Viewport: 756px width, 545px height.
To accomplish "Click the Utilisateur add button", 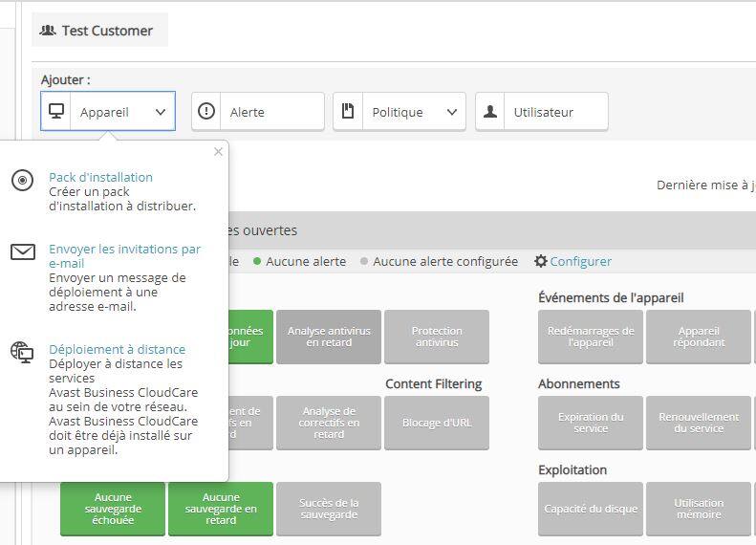I will (x=542, y=112).
